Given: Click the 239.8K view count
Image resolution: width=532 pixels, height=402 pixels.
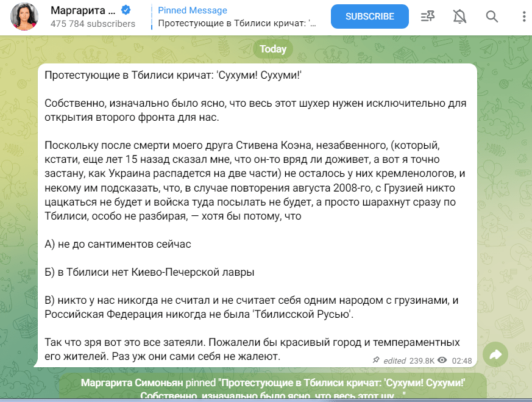Looking at the screenshot, I should click(x=422, y=361).
